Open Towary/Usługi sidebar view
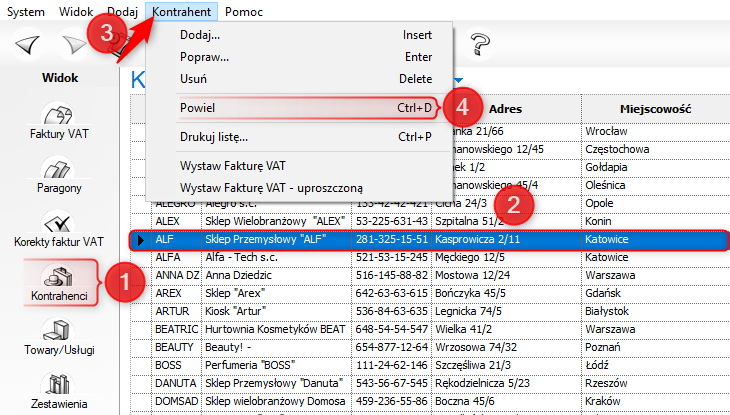Image resolution: width=730 pixels, height=415 pixels. pyautogui.click(x=59, y=337)
